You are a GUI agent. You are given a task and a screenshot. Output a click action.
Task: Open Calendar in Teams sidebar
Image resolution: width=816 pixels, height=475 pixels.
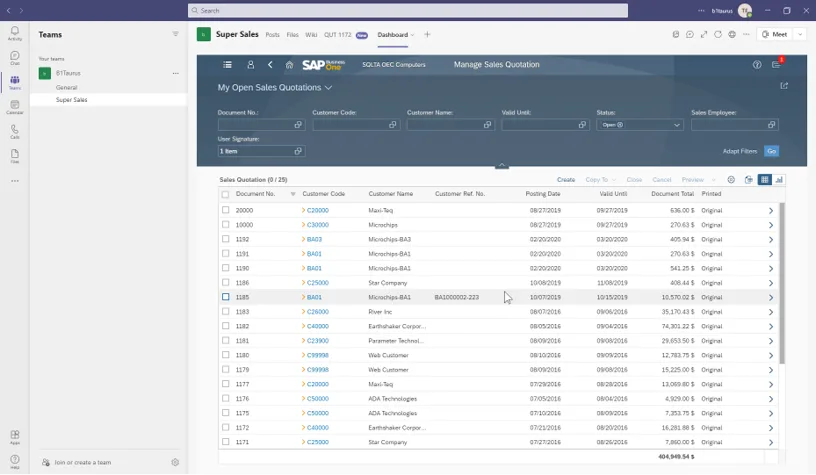15,107
